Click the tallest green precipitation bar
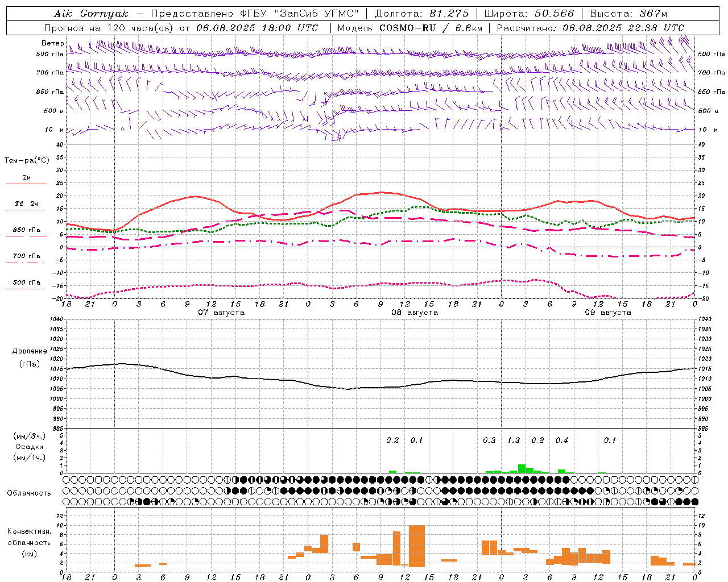The width and height of the screenshot is (728, 582). (522, 469)
